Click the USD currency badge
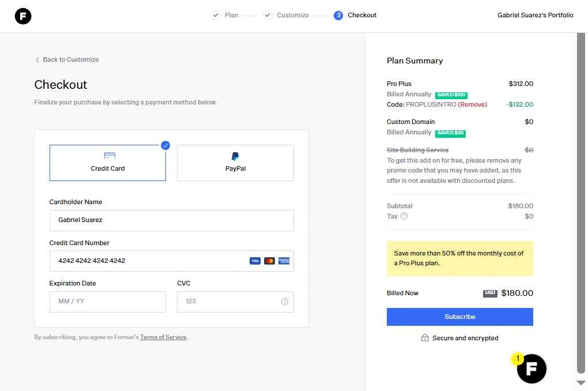The image size is (588, 391). [490, 294]
